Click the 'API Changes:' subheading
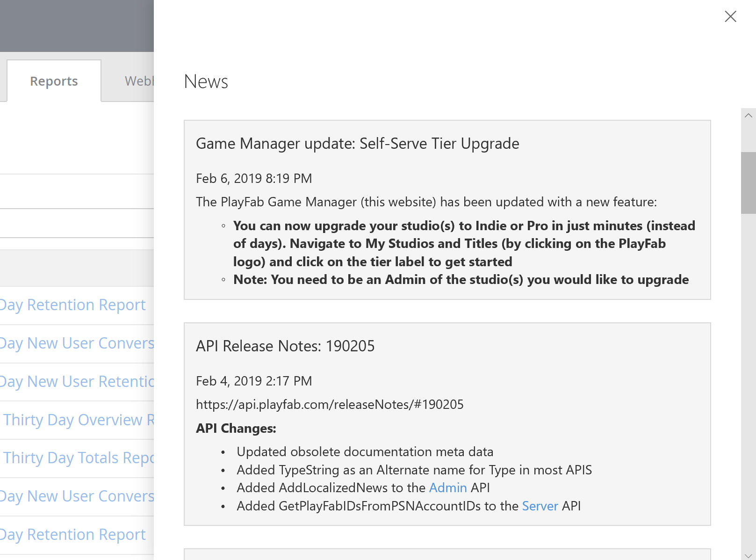Viewport: 756px width, 560px height. pyautogui.click(x=236, y=428)
